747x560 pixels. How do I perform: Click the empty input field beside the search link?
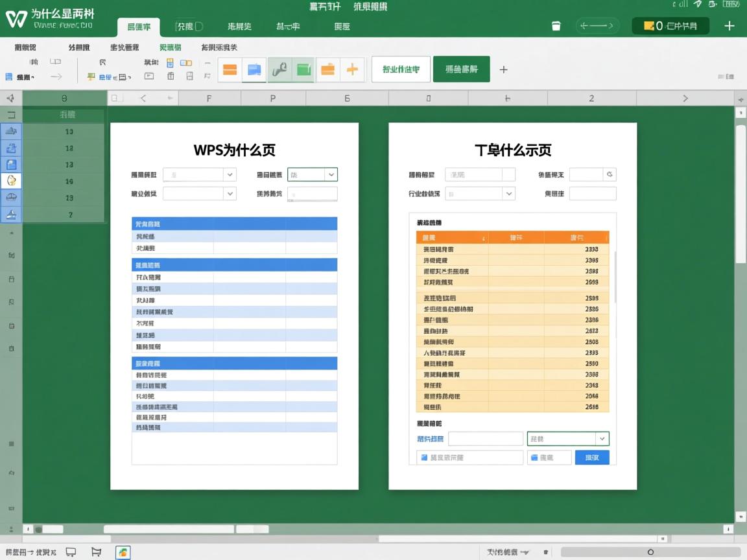click(485, 439)
